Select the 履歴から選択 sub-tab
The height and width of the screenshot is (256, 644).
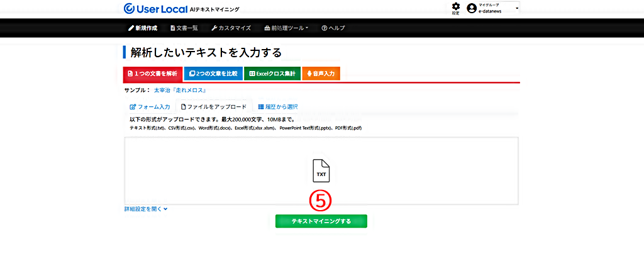[277, 106]
